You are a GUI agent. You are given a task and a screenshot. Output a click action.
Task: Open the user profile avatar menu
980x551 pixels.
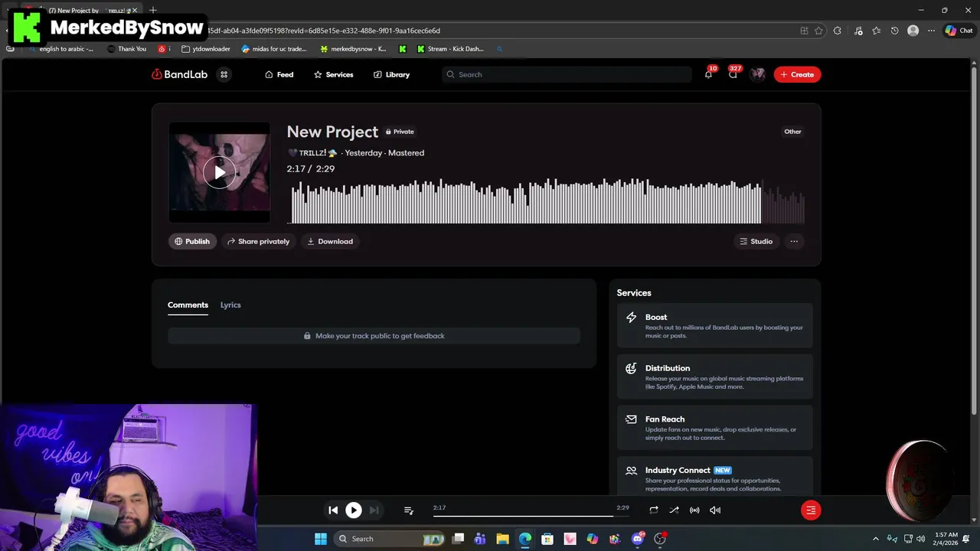pyautogui.click(x=758, y=74)
